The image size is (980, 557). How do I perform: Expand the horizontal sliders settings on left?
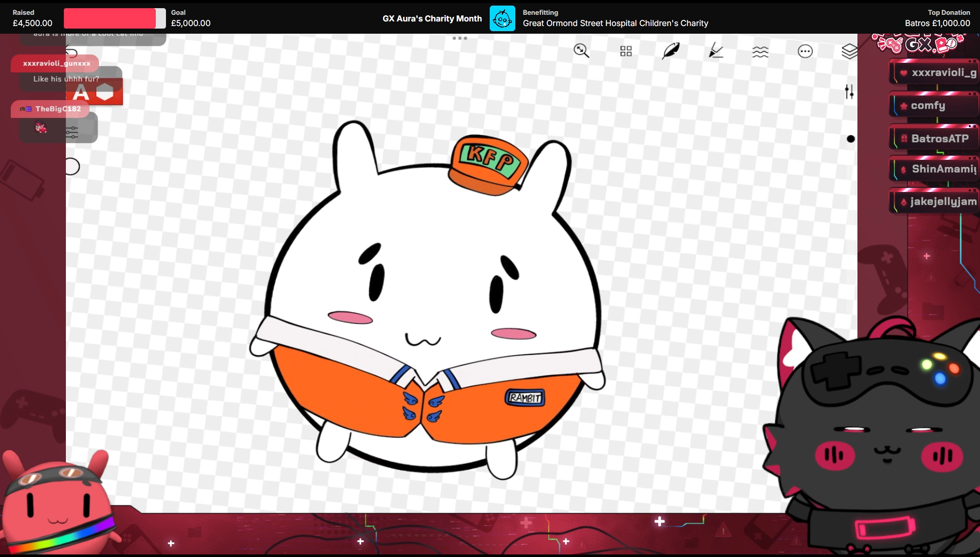point(72,132)
